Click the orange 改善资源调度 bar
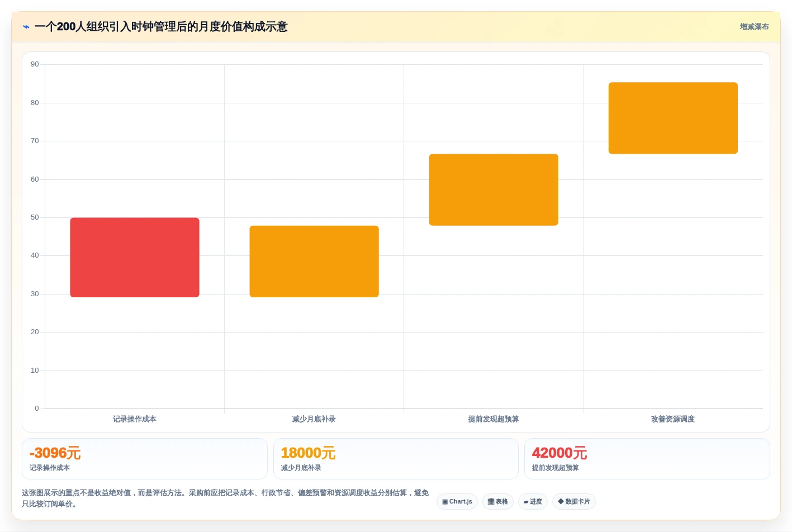The height and width of the screenshot is (532, 792). (673, 118)
